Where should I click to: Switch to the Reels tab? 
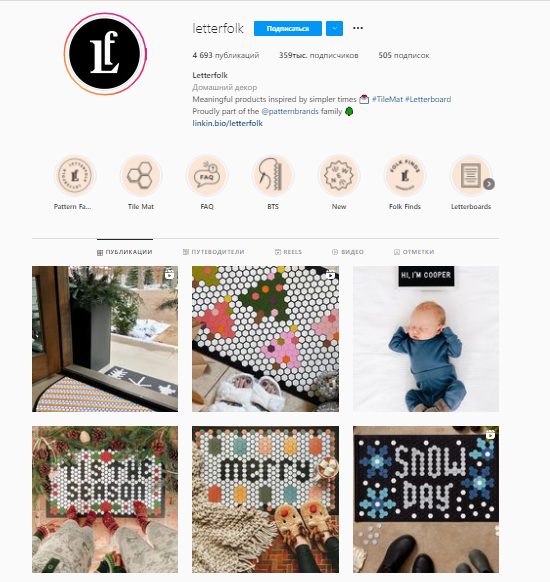pos(288,252)
